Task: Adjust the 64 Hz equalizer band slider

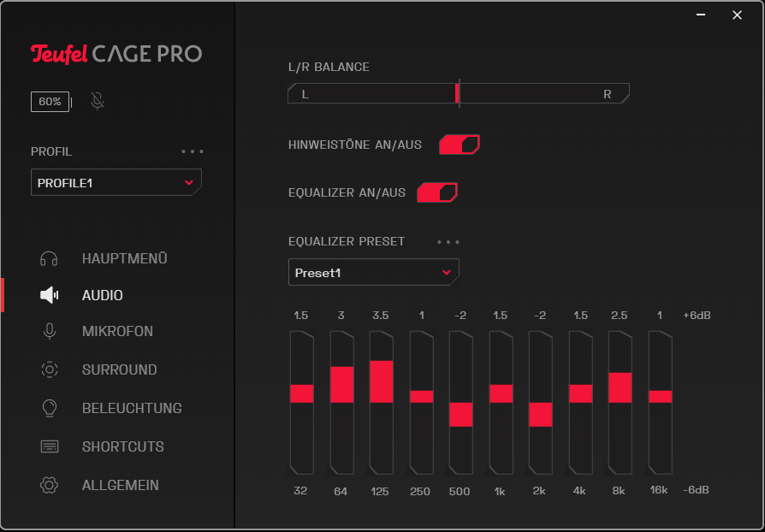Action: 341,403
